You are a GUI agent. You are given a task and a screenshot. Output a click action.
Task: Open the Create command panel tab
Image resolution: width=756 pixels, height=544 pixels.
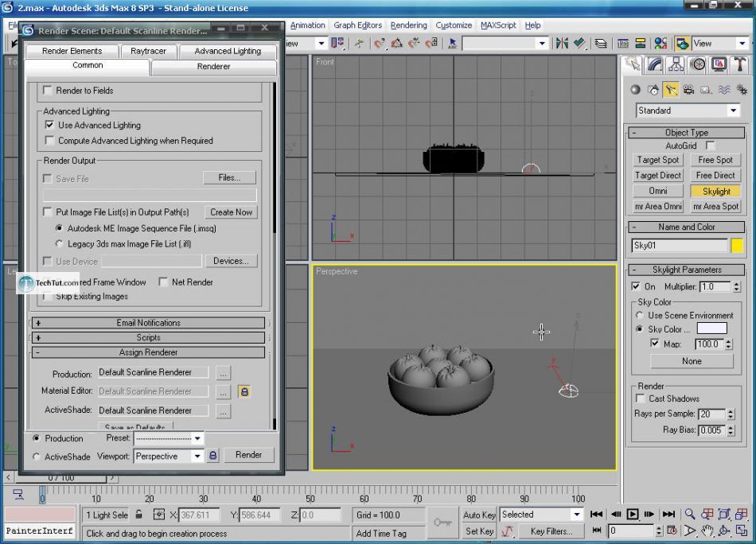(633, 64)
